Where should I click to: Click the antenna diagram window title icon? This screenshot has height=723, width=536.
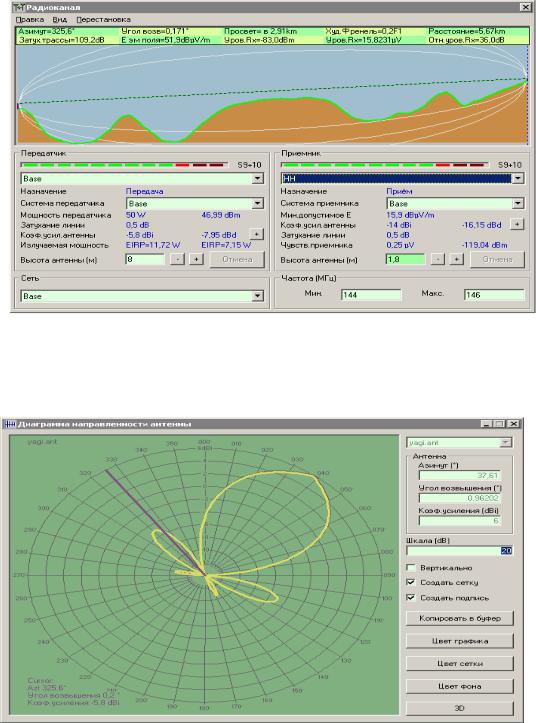coord(10,424)
